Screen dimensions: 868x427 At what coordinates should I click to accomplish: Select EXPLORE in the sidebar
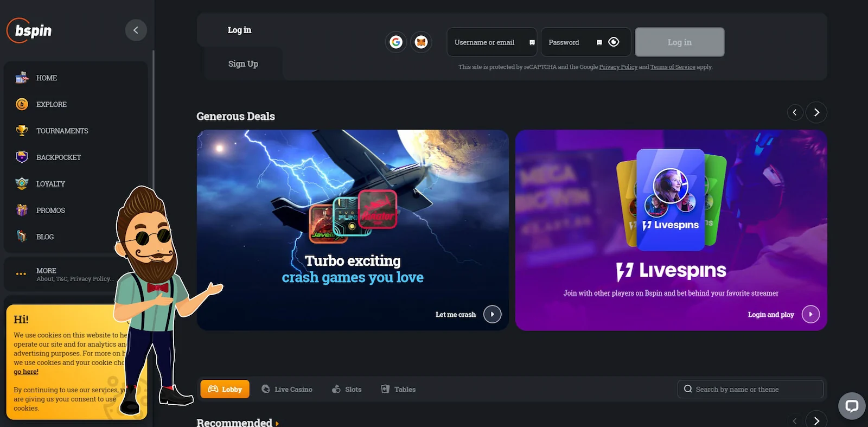52,104
